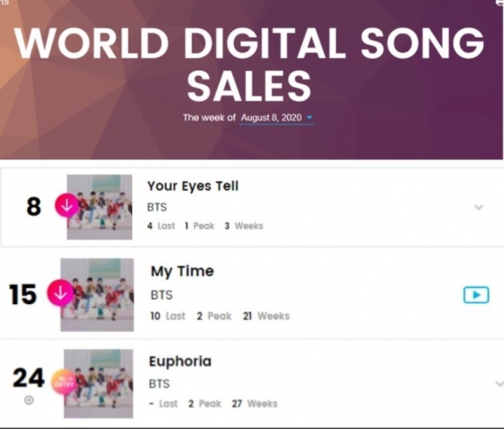Click the August 8, 2020 date text

(x=271, y=118)
